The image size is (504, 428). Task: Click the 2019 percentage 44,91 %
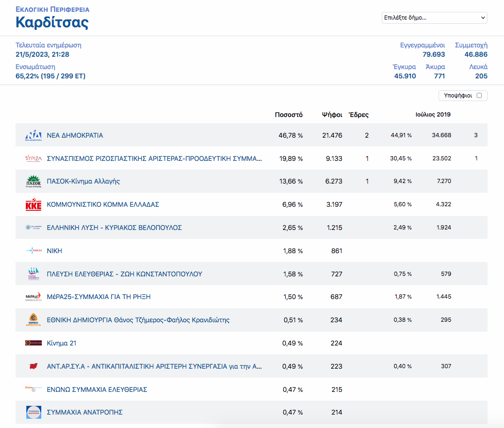click(401, 135)
